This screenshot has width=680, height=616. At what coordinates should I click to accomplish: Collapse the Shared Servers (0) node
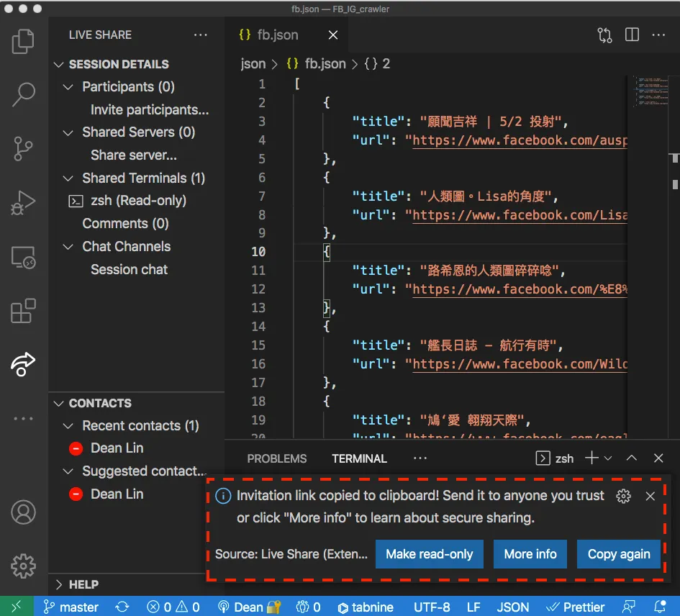pos(68,132)
